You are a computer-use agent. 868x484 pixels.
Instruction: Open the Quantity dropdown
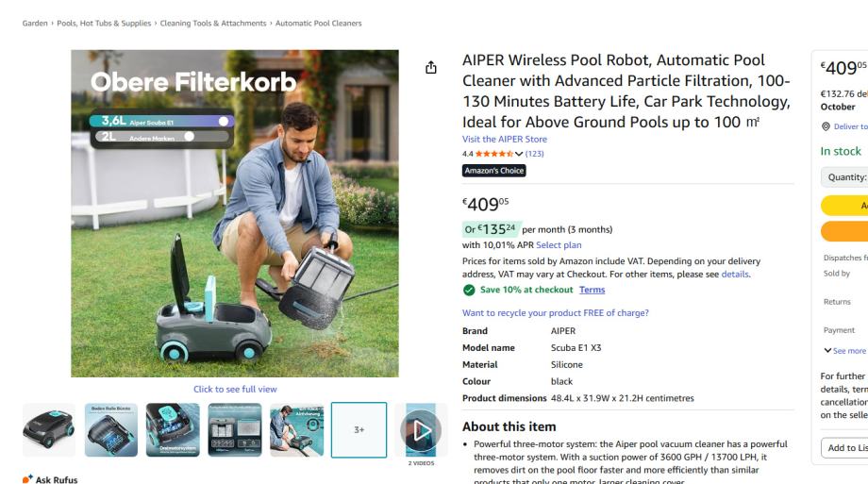846,177
